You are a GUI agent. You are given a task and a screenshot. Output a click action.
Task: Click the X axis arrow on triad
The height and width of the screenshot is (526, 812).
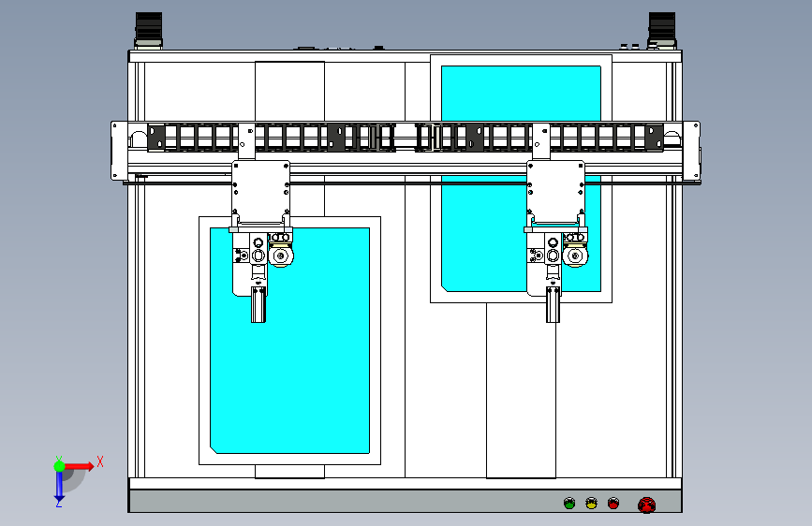click(x=80, y=466)
